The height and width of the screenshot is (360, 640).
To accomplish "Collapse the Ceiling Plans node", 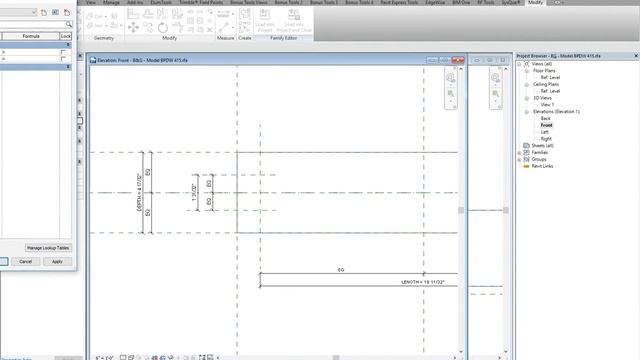I will point(527,84).
